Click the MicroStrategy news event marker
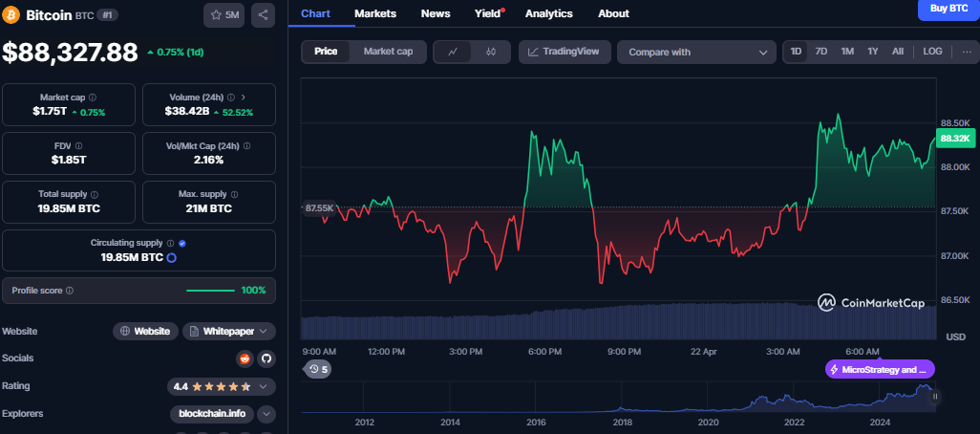The image size is (980, 434). coord(880,369)
